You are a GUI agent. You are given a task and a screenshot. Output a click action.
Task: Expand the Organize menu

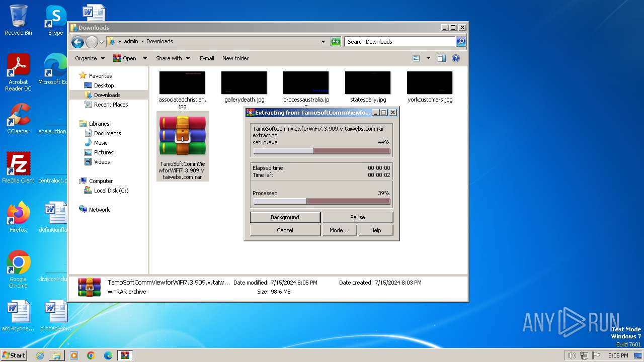point(90,58)
